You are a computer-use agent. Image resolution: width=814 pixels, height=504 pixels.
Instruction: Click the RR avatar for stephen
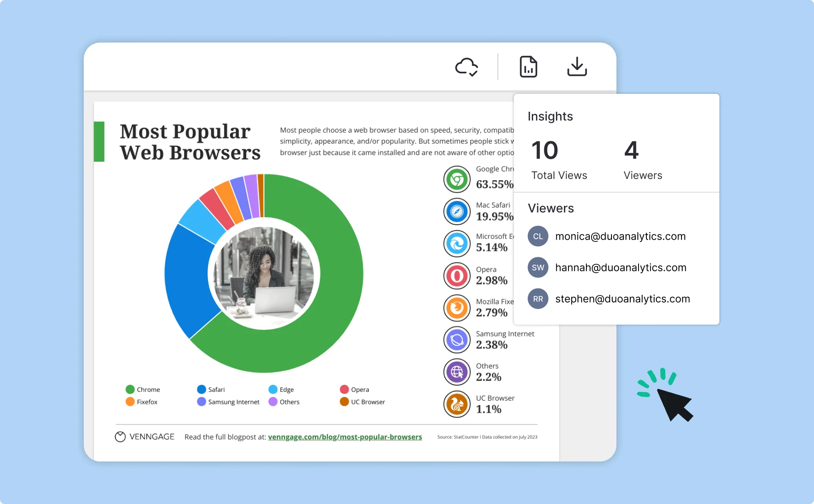click(x=538, y=299)
